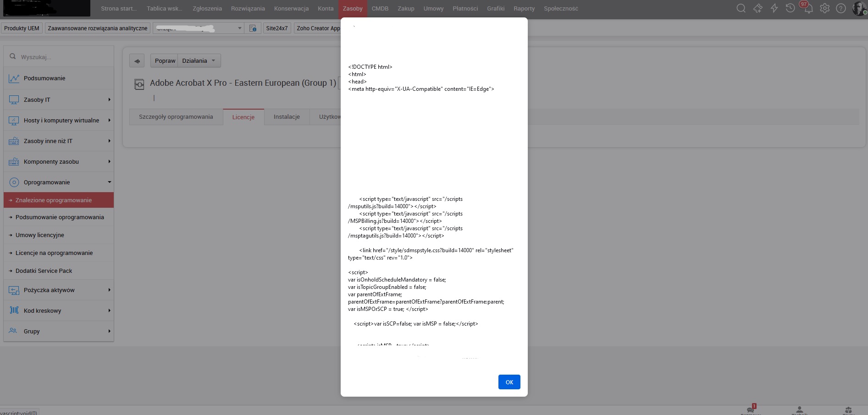This screenshot has height=415, width=868.
Task: Click the Zasoby inne niż IT icon
Action: pos(14,141)
